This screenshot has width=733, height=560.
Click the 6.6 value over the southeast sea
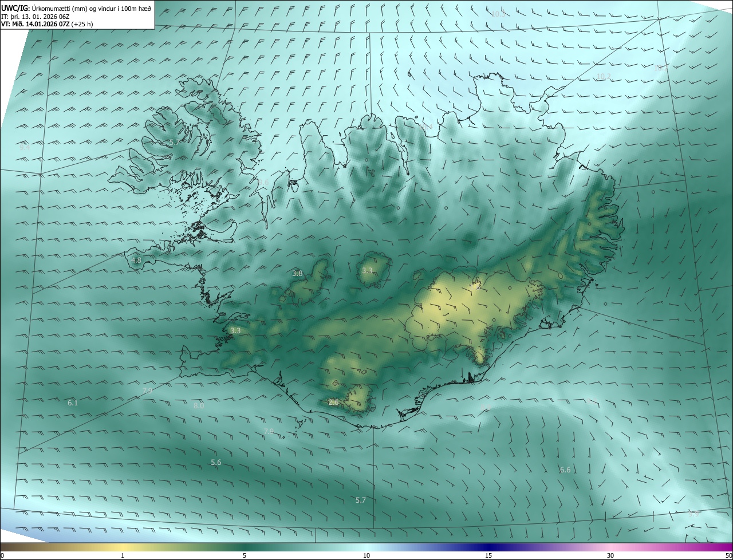point(565,470)
